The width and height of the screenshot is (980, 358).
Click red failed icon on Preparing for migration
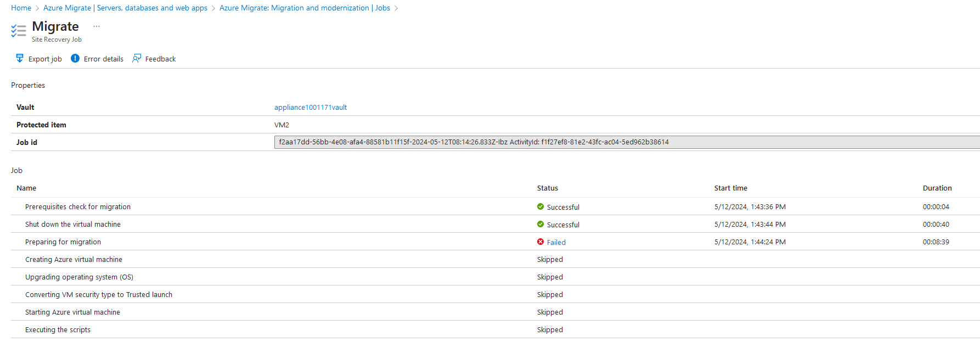pos(540,242)
